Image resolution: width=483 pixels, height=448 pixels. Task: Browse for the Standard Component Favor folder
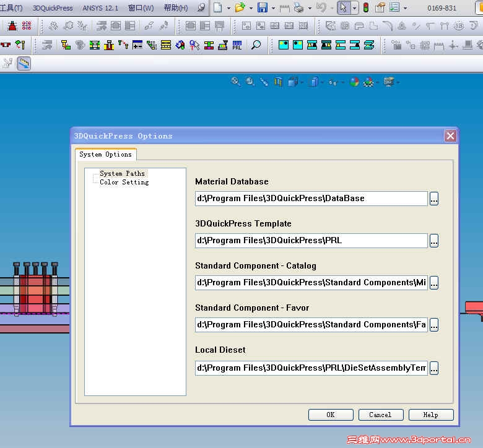[x=434, y=324]
